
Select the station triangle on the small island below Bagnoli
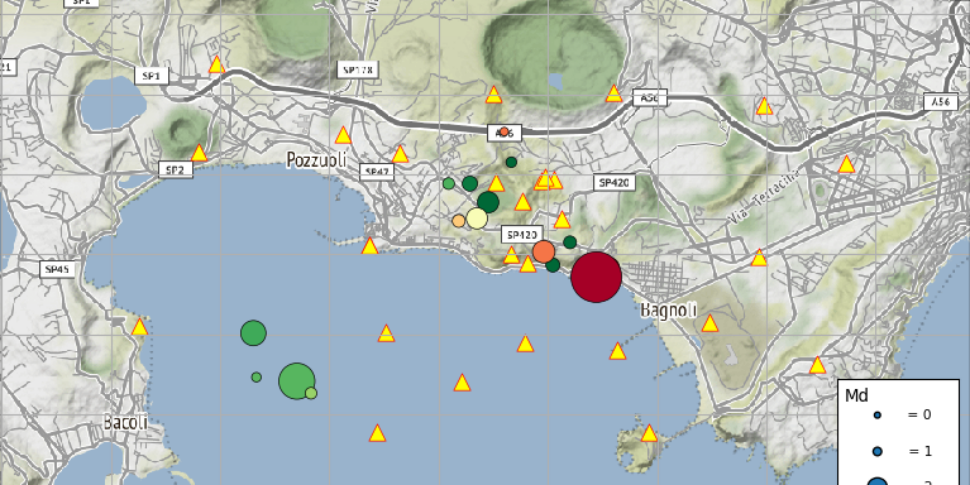[x=648, y=433]
